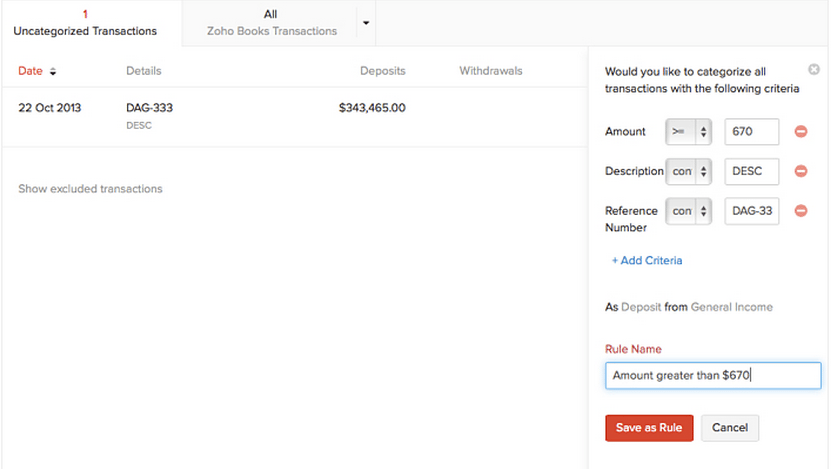This screenshot has width=831, height=469.
Task: Open the Description condition dropdown
Action: tap(688, 171)
